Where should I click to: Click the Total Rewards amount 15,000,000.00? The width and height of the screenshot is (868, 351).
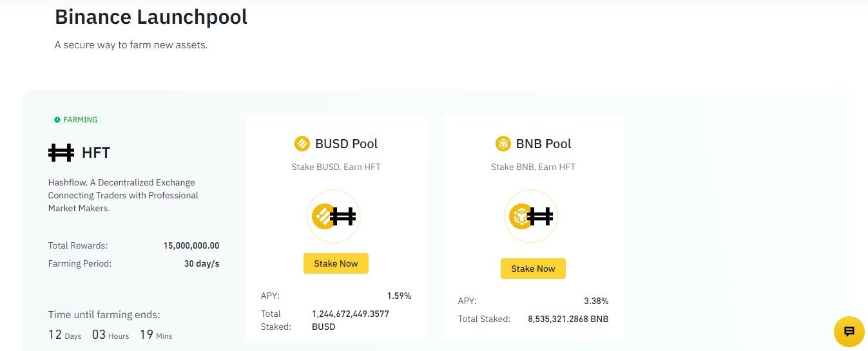[x=191, y=245]
